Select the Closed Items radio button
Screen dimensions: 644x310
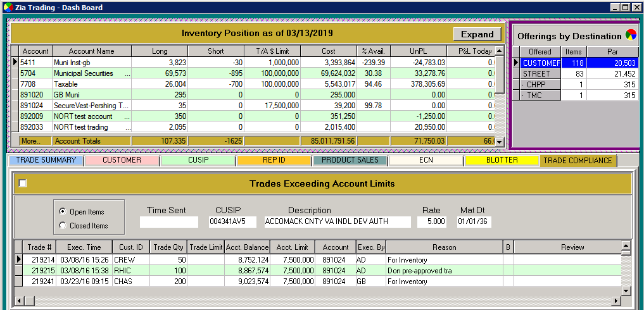tap(62, 225)
